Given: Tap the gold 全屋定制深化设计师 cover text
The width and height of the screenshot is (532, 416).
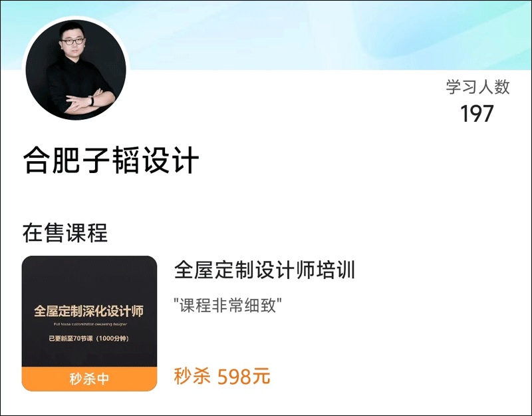Looking at the screenshot, I should 89,311.
